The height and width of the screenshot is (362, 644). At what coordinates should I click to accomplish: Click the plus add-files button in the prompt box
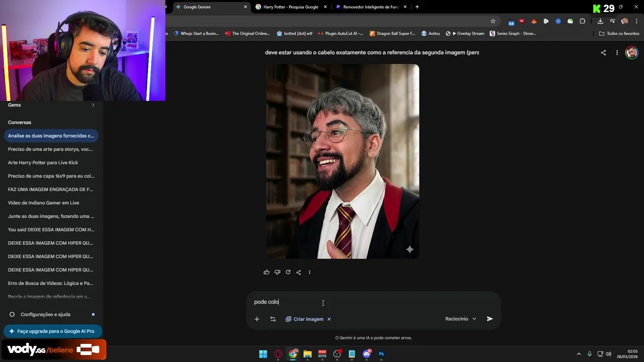point(257,319)
